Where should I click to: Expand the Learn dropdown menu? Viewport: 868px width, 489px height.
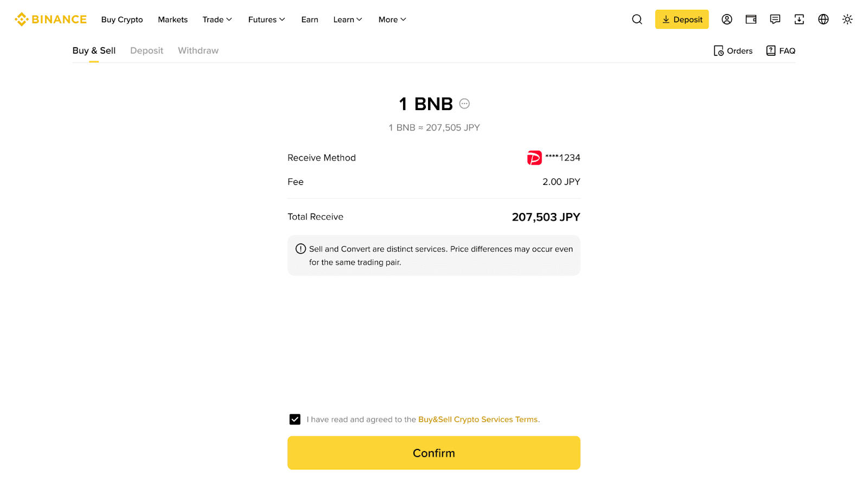coord(348,20)
